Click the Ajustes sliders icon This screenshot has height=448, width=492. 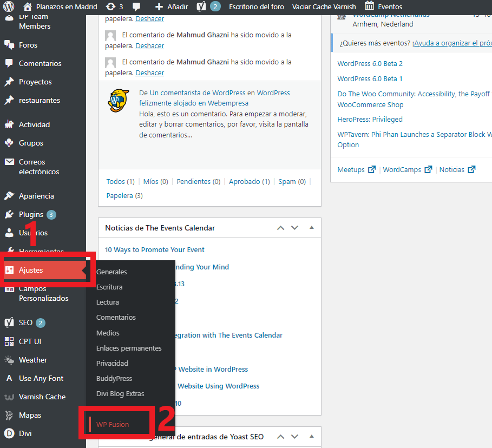pyautogui.click(x=9, y=270)
